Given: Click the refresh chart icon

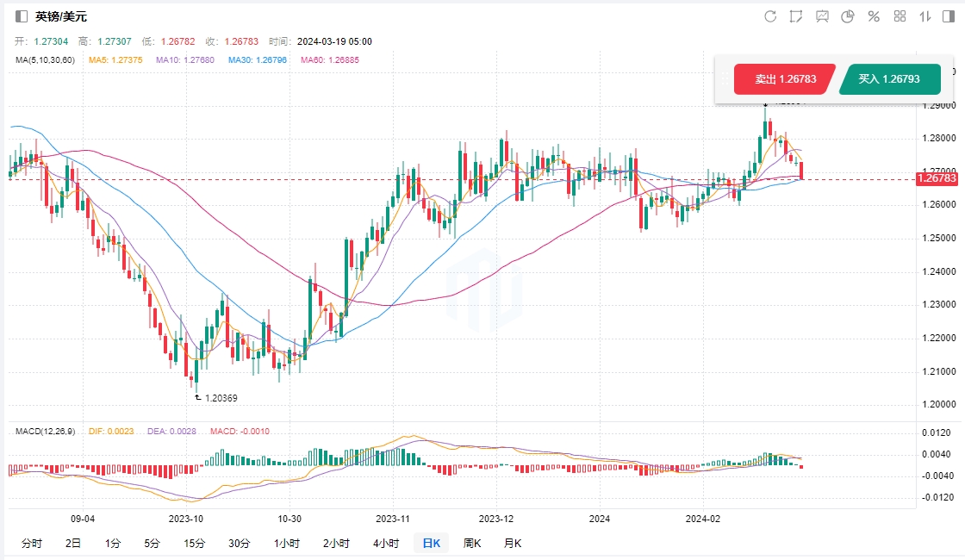Looking at the screenshot, I should pyautogui.click(x=770, y=16).
